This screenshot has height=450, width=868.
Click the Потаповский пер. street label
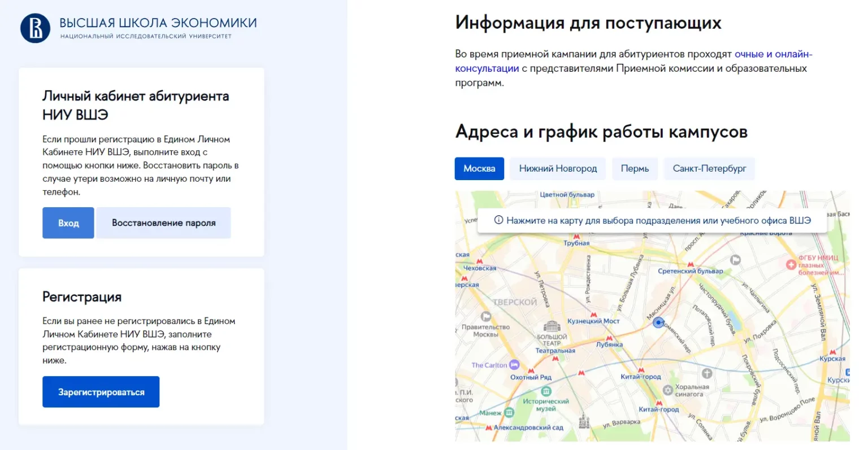tap(704, 326)
